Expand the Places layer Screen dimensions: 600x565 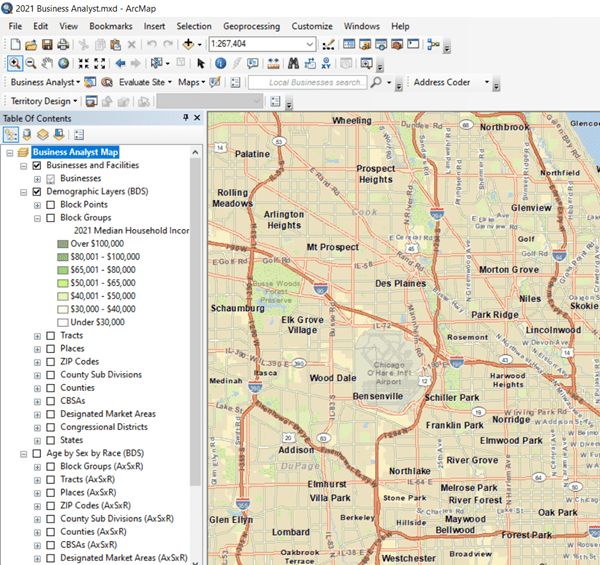37,349
